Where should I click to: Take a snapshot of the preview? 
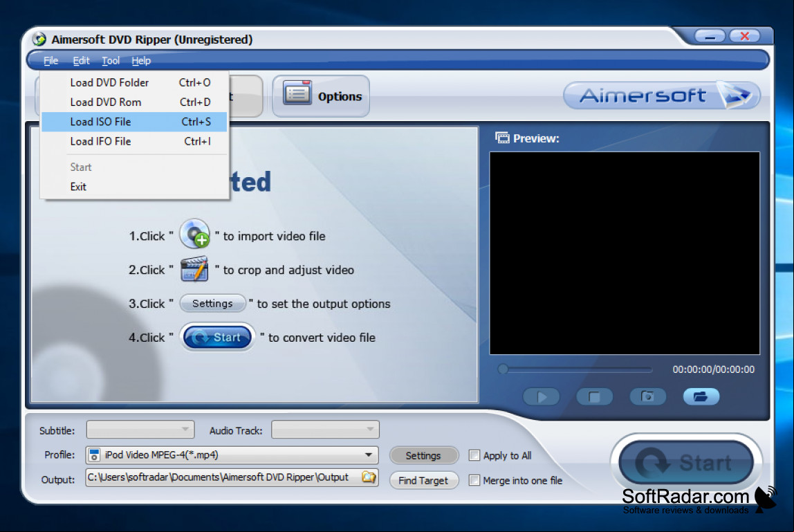coord(647,396)
